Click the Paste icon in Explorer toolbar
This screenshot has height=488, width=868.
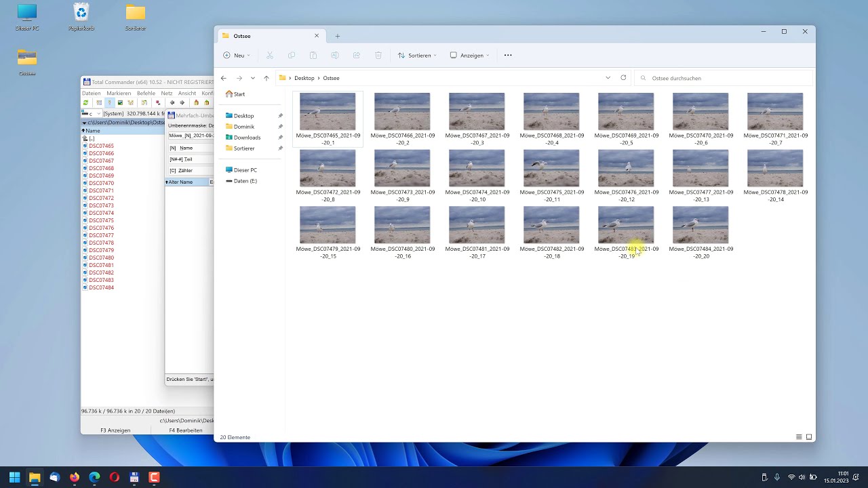point(313,55)
